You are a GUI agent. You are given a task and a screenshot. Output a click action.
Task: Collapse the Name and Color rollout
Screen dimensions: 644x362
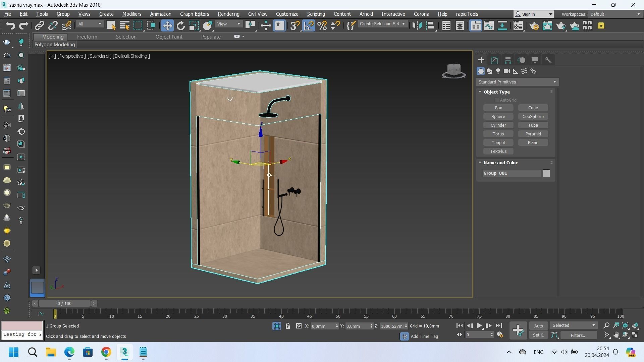click(x=480, y=163)
